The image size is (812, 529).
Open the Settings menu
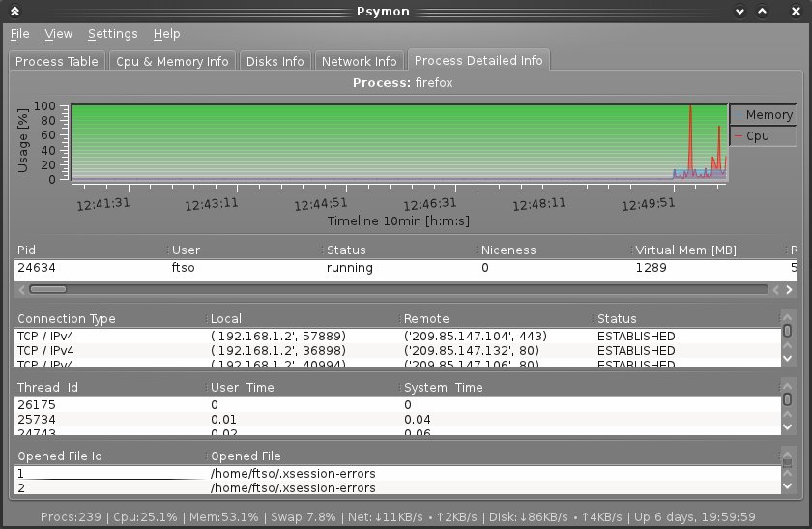[x=112, y=34]
